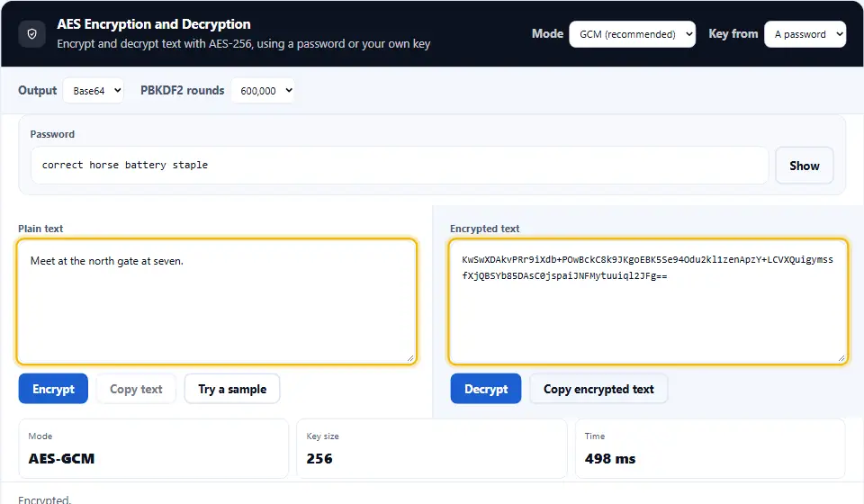This screenshot has width=864, height=504.
Task: Open the Mode dropdown showing GCM (recommended)
Action: pos(632,34)
